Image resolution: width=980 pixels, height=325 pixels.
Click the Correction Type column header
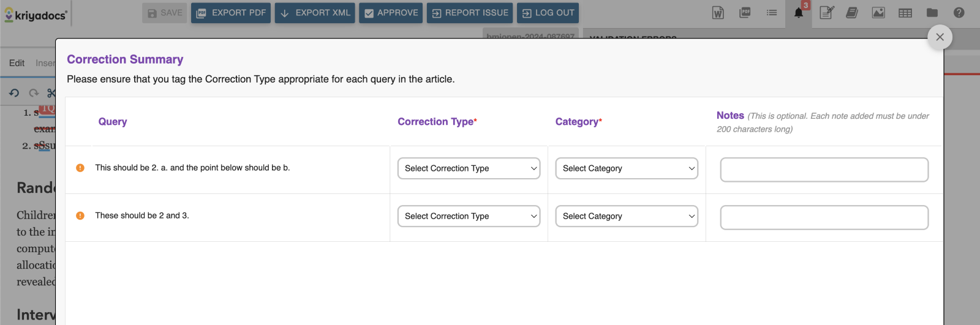pyautogui.click(x=437, y=121)
